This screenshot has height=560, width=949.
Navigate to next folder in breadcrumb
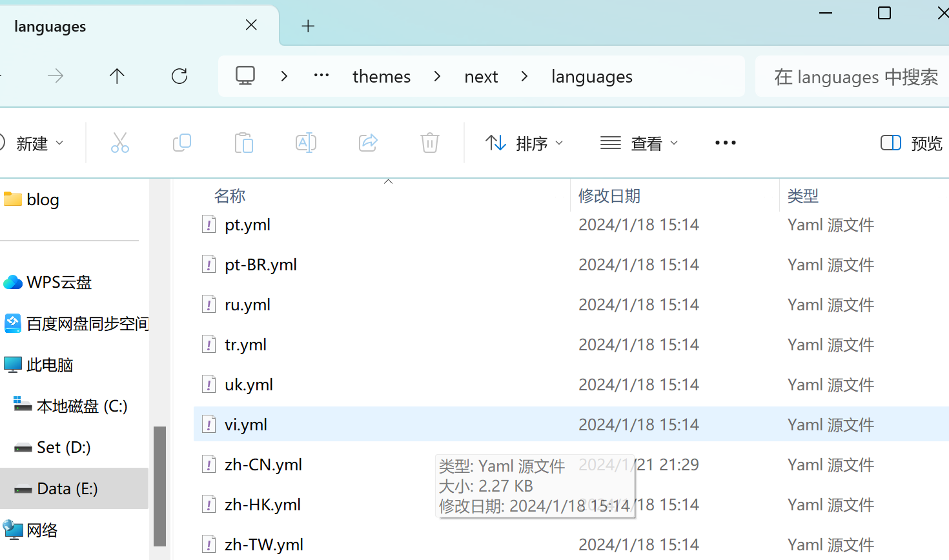pyautogui.click(x=481, y=77)
